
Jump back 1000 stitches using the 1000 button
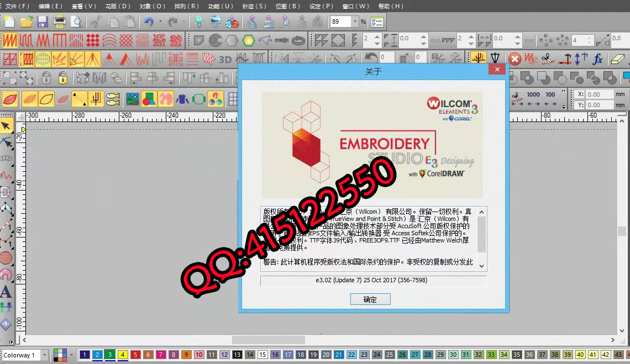tap(533, 98)
